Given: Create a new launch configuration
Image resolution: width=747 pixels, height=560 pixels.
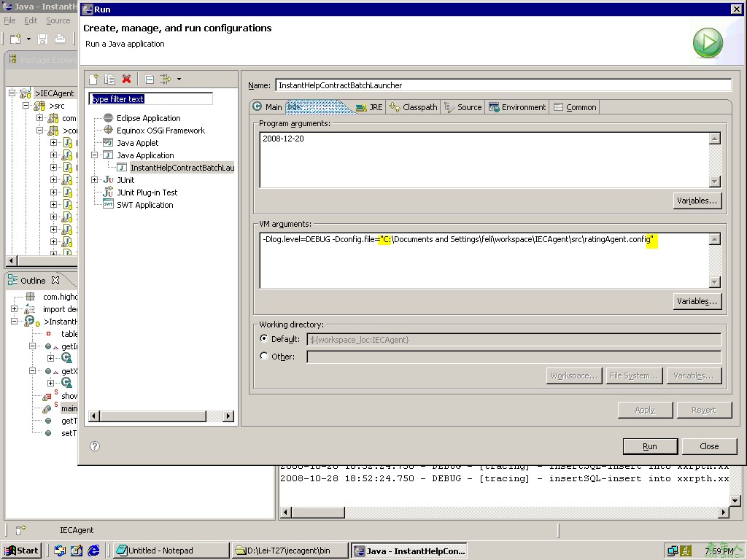Looking at the screenshot, I should tap(94, 79).
